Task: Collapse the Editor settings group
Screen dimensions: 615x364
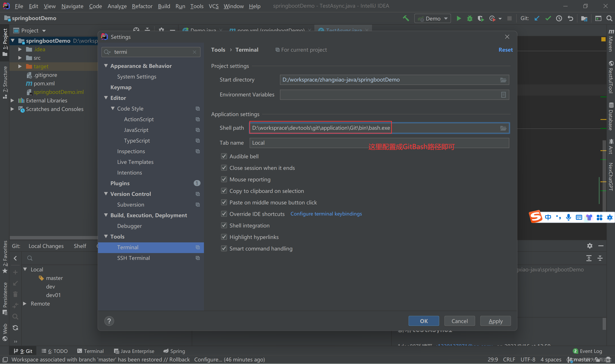Action: pos(106,98)
